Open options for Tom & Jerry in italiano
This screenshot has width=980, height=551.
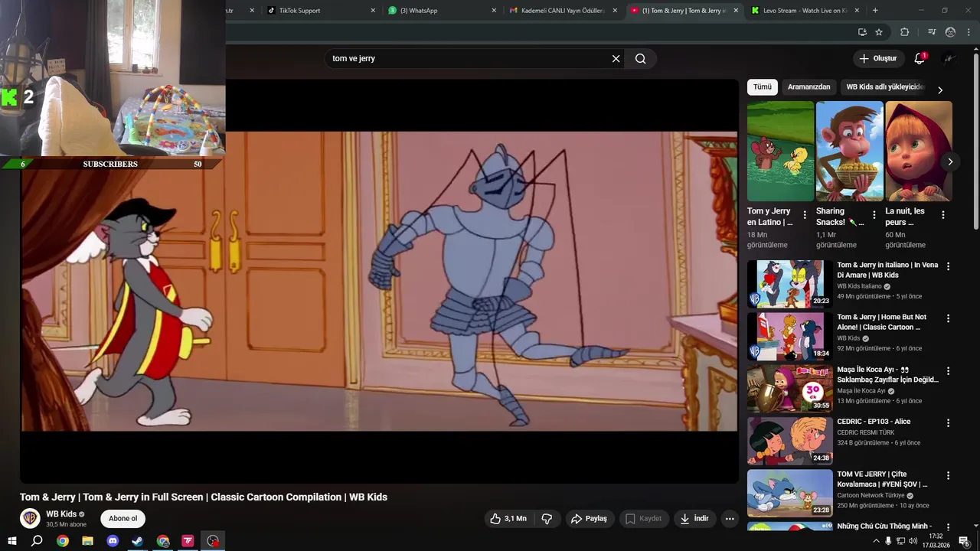point(948,266)
